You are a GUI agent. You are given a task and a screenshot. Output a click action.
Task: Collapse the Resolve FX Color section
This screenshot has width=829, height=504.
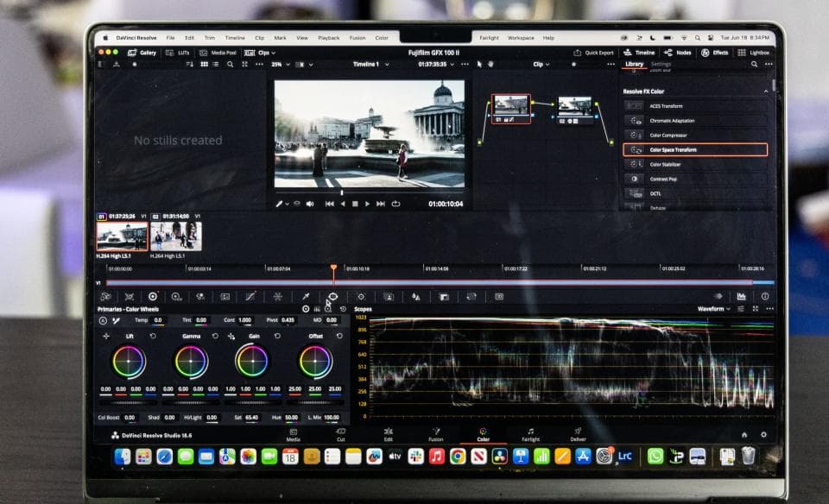coord(766,91)
